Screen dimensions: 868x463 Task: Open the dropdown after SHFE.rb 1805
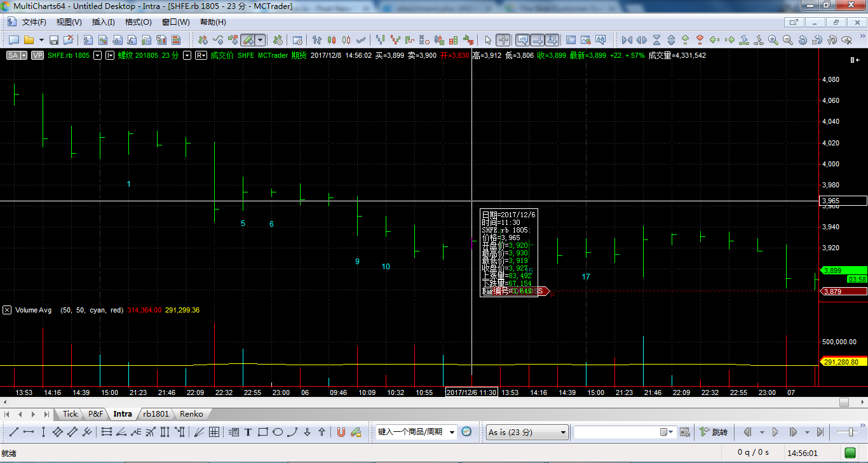(x=97, y=55)
